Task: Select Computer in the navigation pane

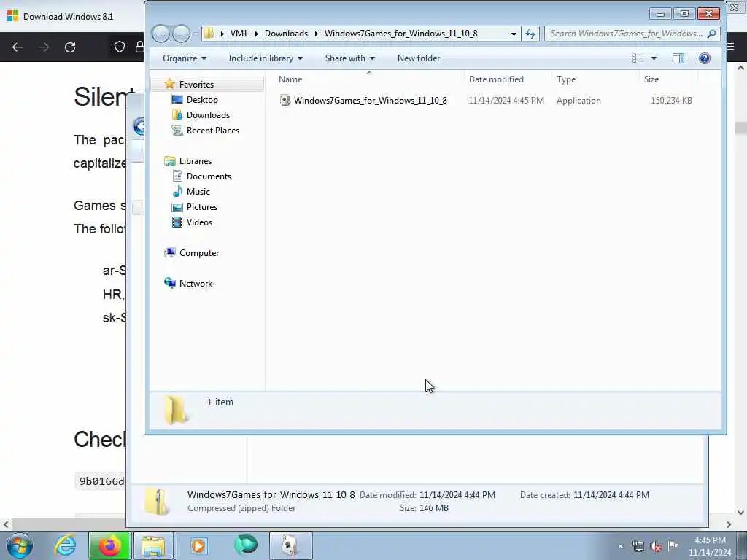Action: pos(199,253)
